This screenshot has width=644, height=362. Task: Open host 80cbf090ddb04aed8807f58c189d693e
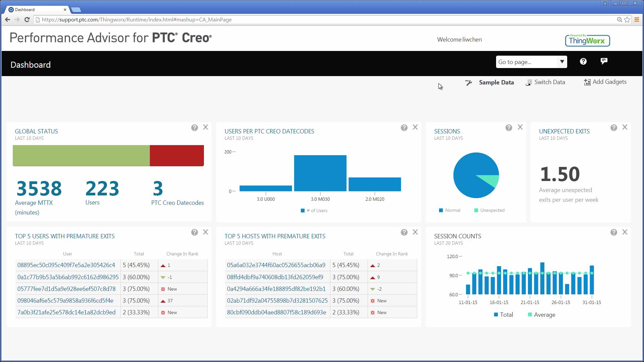point(276,312)
